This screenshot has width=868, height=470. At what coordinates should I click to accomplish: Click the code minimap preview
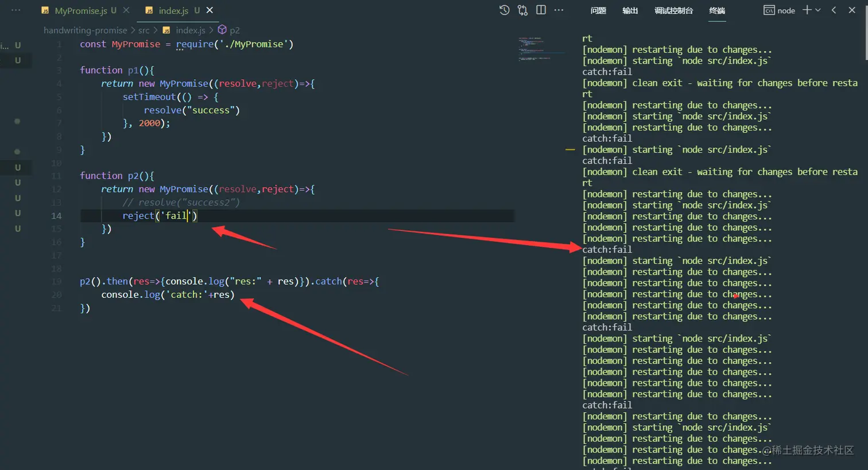(534, 49)
